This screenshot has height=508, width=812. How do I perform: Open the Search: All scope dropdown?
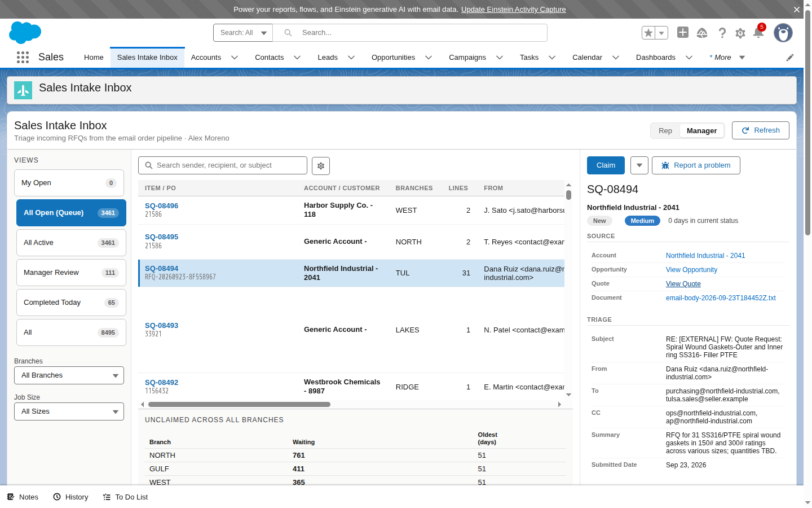(x=243, y=33)
